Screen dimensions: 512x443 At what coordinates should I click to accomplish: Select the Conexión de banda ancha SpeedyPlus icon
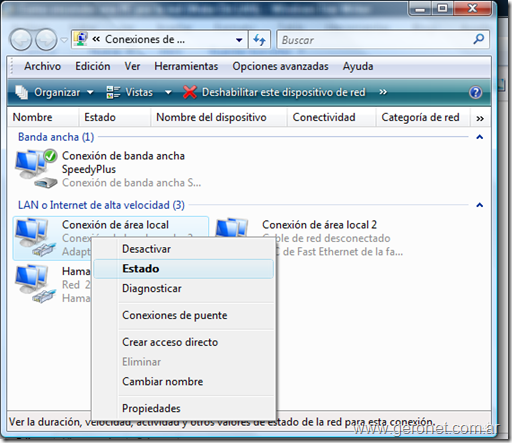pyautogui.click(x=36, y=169)
